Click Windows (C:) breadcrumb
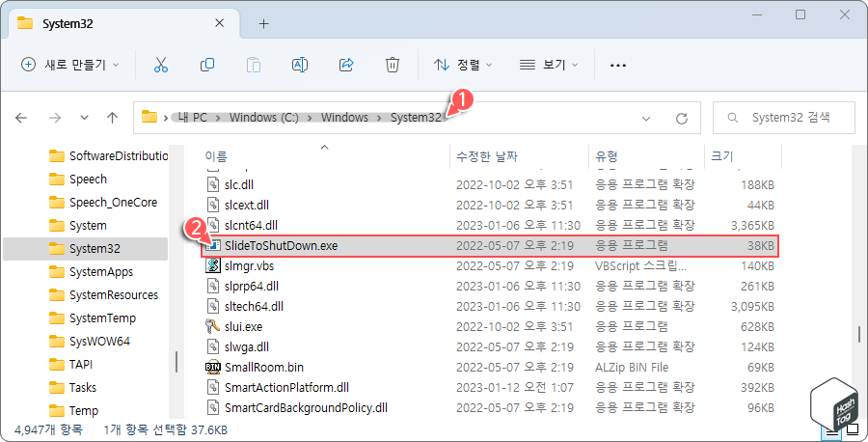 [x=264, y=118]
